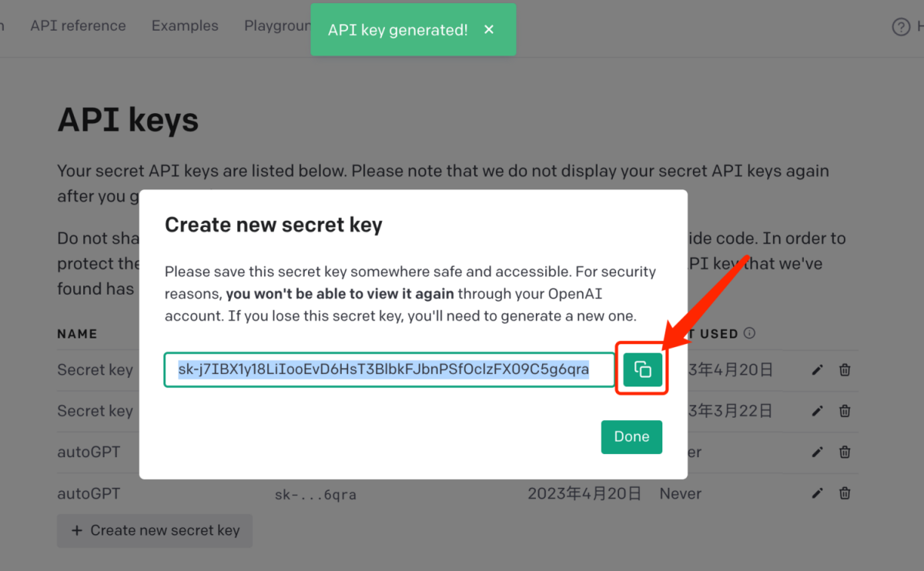This screenshot has width=924, height=571.
Task: Delete the key last used 2023年4月20日
Action: click(845, 370)
